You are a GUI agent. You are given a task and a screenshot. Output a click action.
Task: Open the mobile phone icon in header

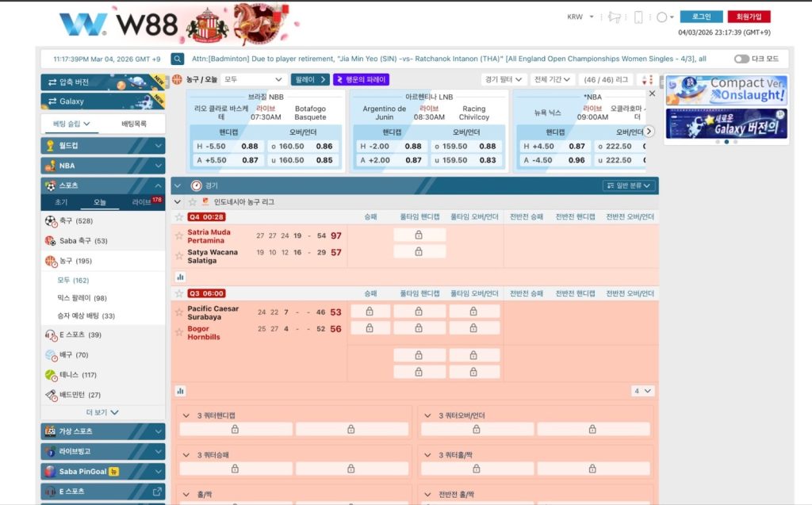(x=638, y=17)
